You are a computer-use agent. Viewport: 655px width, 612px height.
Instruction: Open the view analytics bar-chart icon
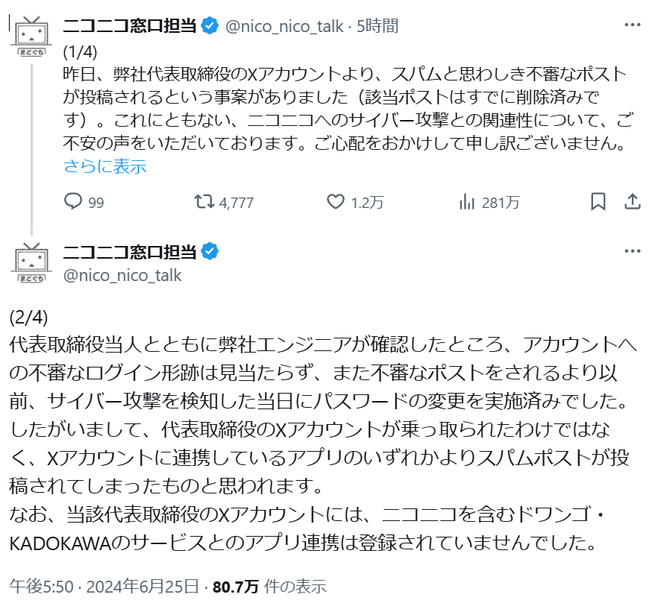point(466,202)
